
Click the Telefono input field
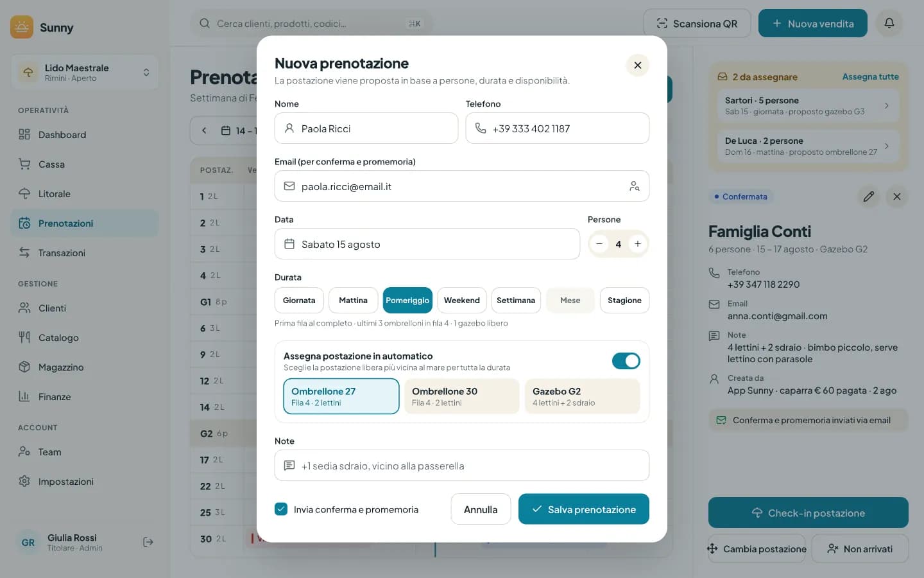pyautogui.click(x=558, y=128)
